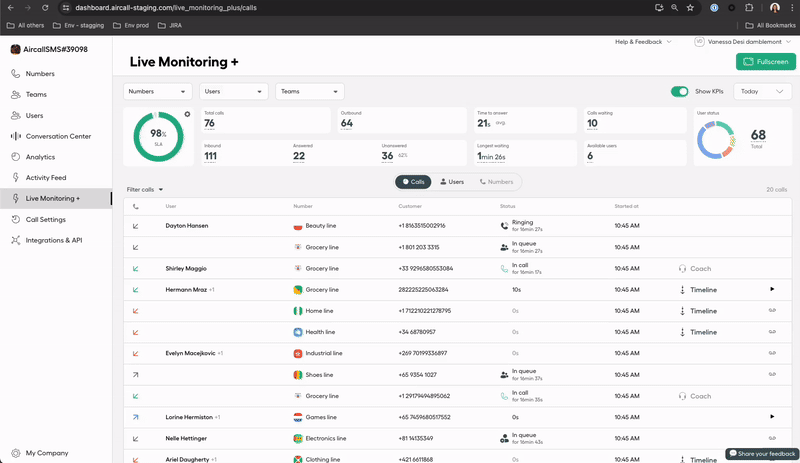The image size is (800, 463).
Task: Click Timeline icon for Hermann Mraz call
Action: pyautogui.click(x=682, y=290)
